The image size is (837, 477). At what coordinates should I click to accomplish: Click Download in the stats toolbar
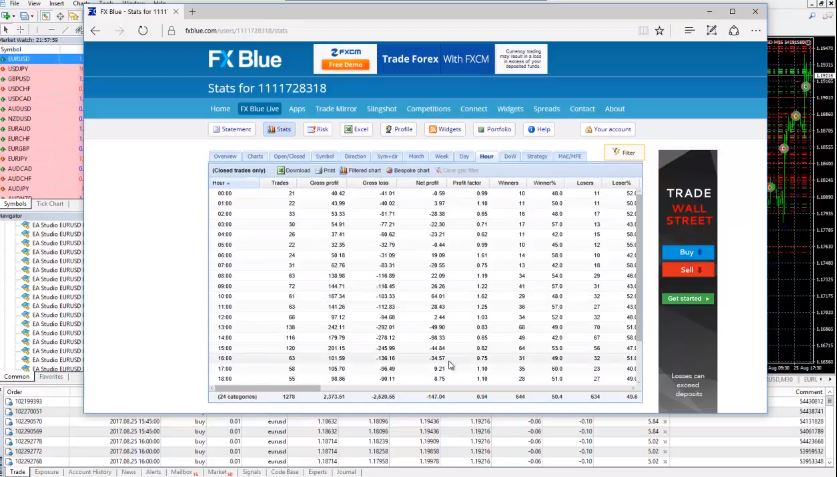[294, 170]
